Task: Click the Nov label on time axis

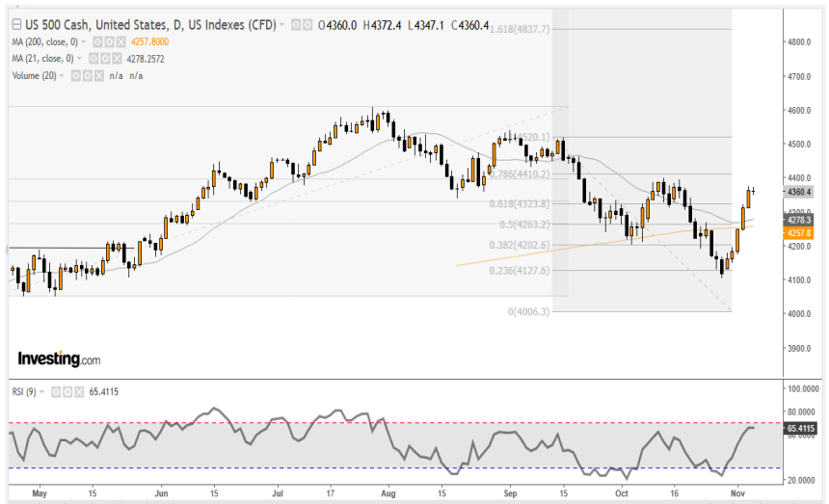Action: (x=737, y=493)
